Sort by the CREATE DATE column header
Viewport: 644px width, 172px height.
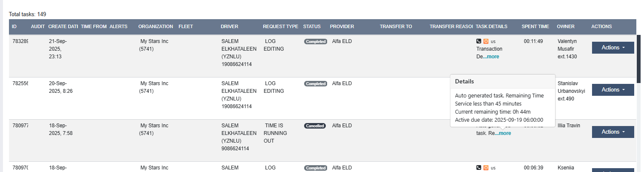click(63, 26)
